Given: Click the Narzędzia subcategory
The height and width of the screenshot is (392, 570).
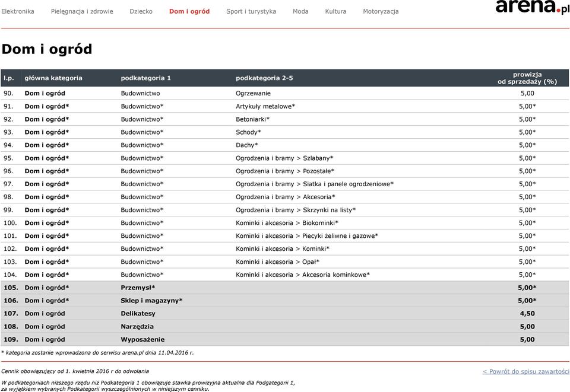Looking at the screenshot, I should coord(137,327).
